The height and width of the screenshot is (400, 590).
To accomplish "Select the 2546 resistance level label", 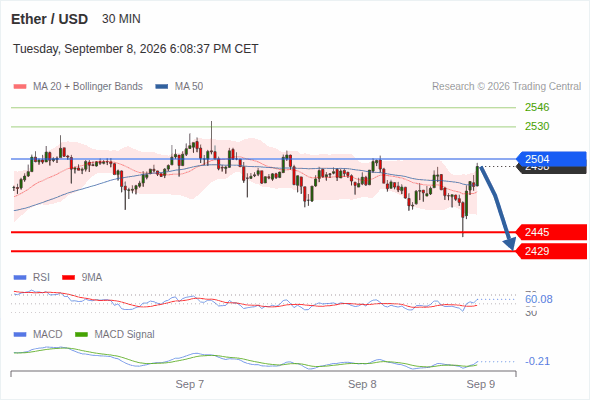I will (537, 107).
